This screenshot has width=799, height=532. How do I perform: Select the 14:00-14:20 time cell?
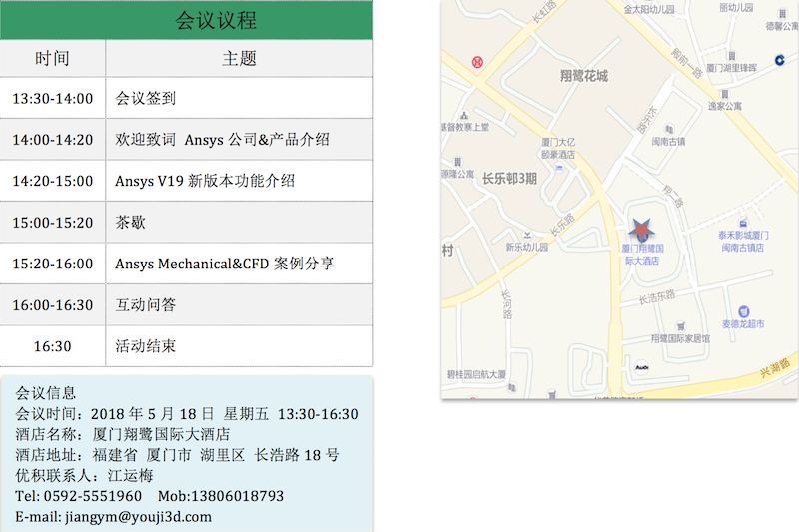click(x=53, y=139)
